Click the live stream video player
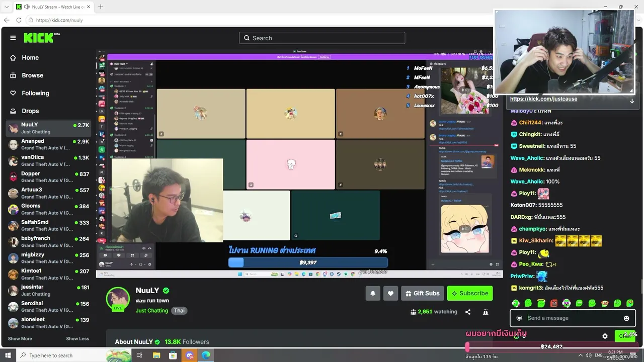 point(299,163)
